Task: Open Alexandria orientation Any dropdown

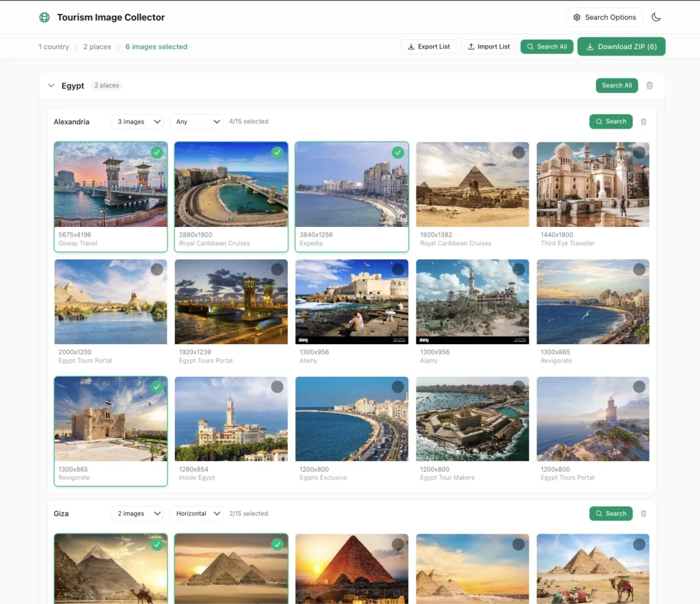Action: click(196, 122)
